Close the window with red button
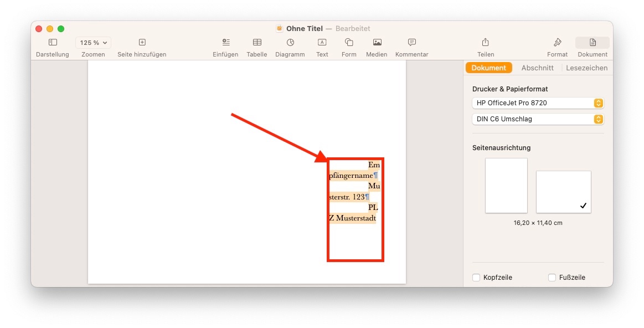Image resolution: width=644 pixels, height=328 pixels. tap(39, 29)
